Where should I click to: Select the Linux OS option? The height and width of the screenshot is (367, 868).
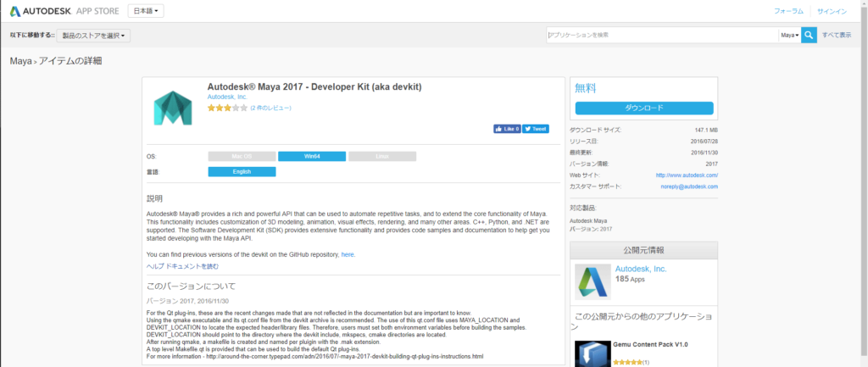point(381,156)
